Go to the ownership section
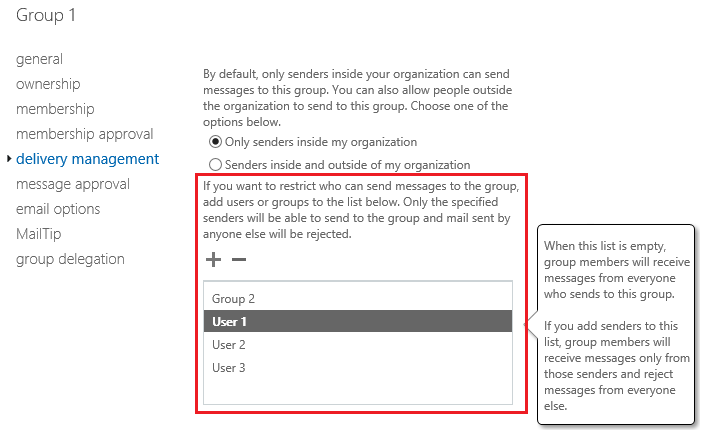Viewport: 704px width, 437px height. click(48, 84)
